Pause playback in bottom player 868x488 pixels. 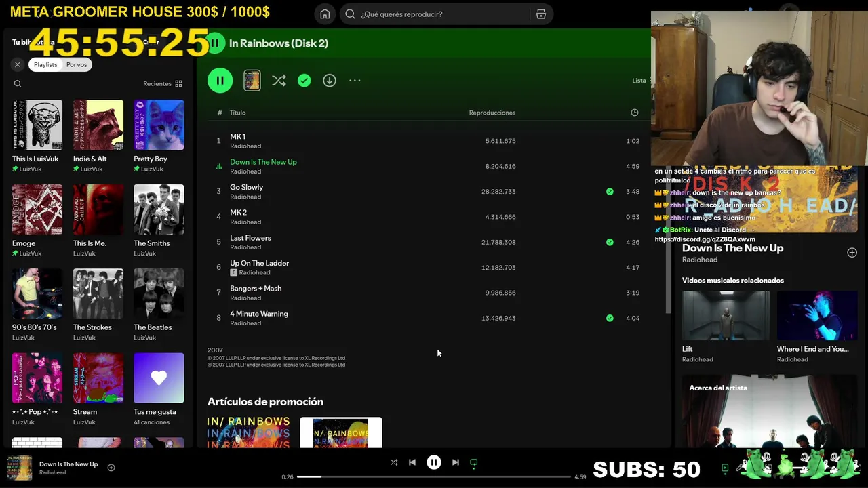(x=434, y=462)
